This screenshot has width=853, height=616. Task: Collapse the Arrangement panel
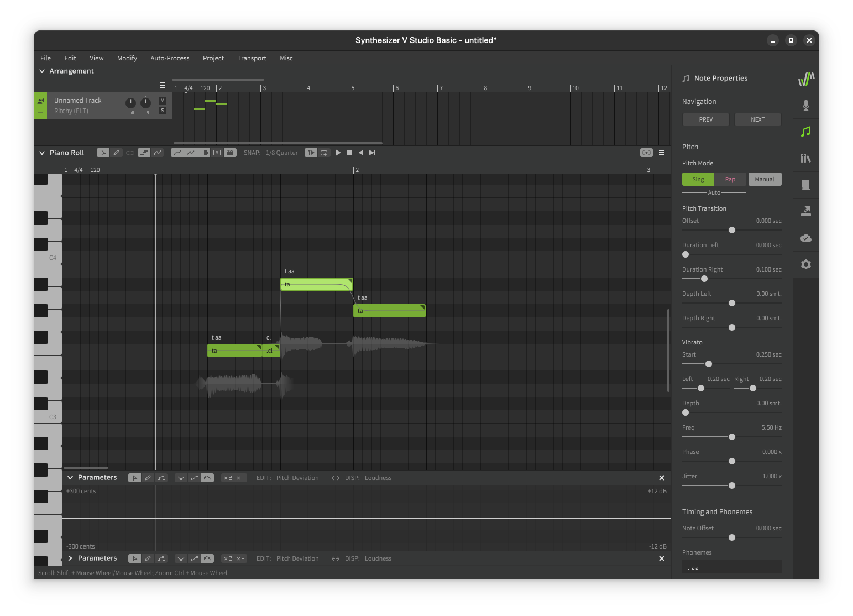point(42,71)
